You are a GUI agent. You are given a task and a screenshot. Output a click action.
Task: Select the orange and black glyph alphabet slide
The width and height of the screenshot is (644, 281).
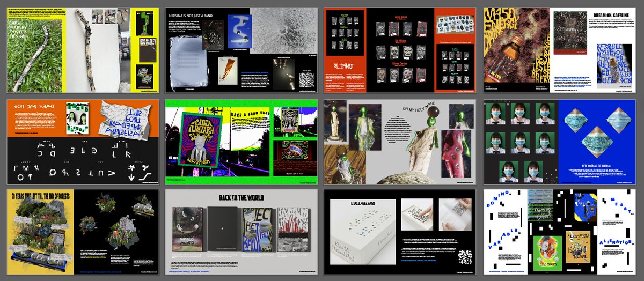tap(82, 142)
